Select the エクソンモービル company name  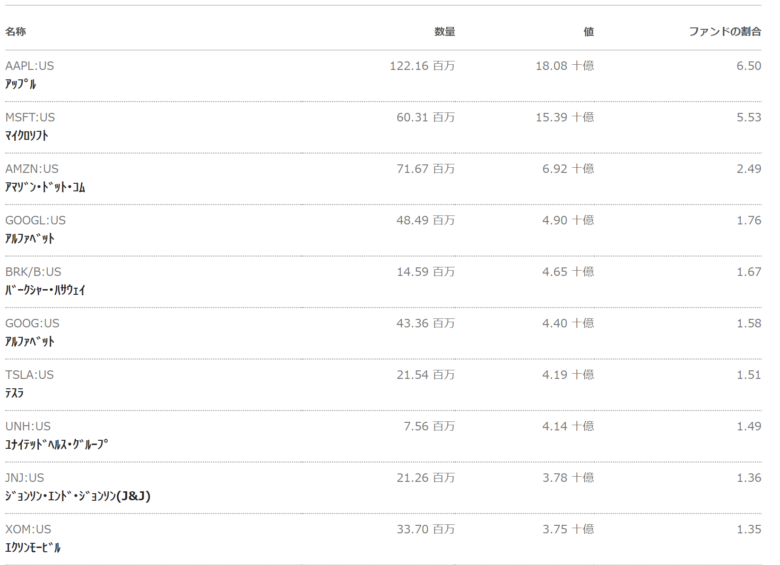click(33, 548)
